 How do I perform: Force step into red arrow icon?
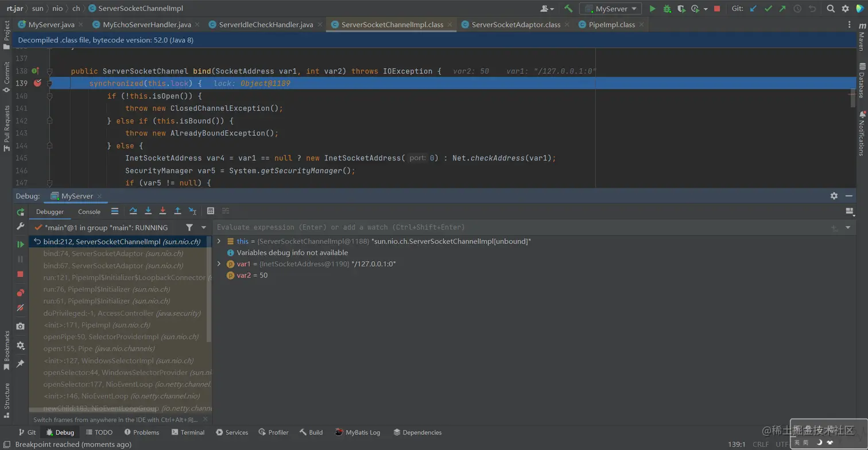(x=163, y=211)
